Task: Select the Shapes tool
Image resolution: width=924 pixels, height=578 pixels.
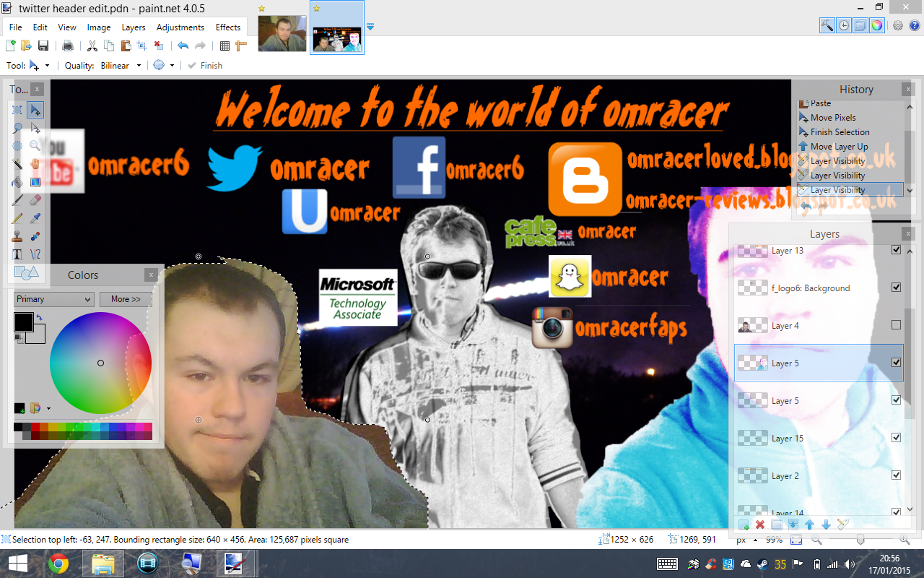Action: pyautogui.click(x=27, y=272)
